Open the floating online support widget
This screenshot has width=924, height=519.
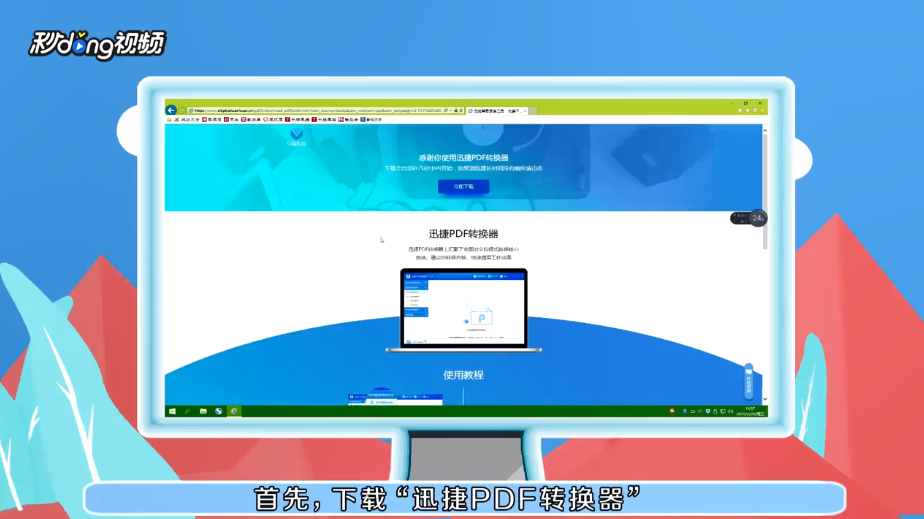tap(748, 382)
